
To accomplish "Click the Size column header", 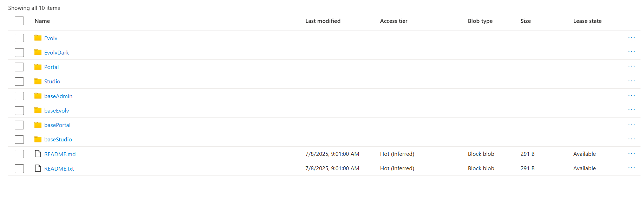I will [x=525, y=21].
